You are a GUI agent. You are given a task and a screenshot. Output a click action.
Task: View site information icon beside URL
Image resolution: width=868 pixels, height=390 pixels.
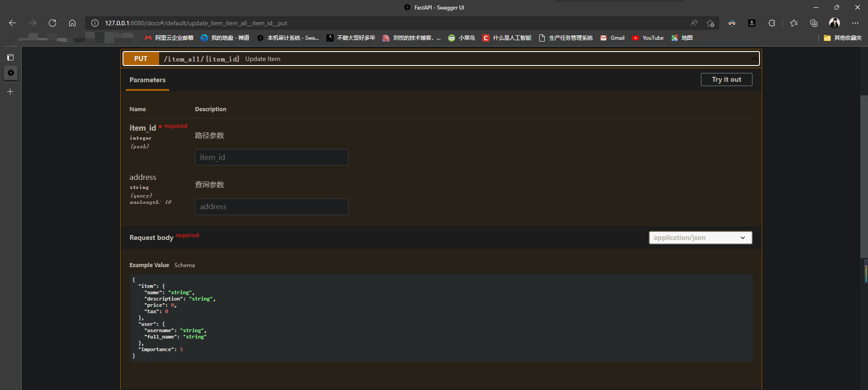[x=95, y=23]
